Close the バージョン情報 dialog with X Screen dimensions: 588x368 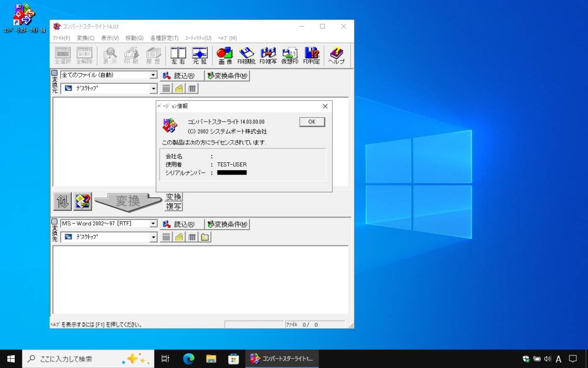tap(325, 106)
